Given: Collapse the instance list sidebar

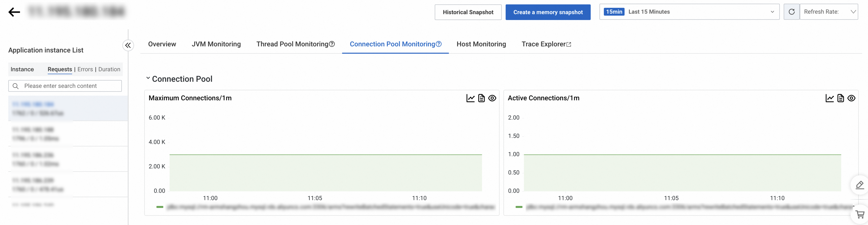Looking at the screenshot, I should coord(128,45).
